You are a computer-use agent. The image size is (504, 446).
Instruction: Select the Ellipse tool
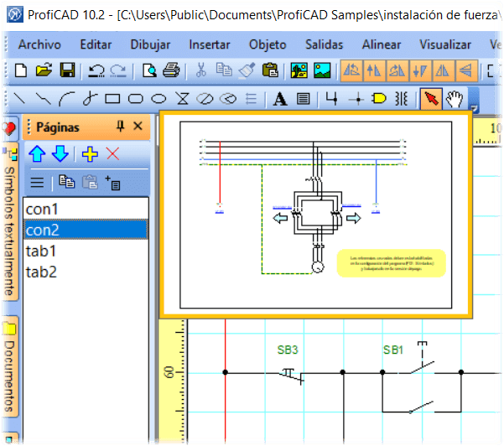click(x=158, y=99)
